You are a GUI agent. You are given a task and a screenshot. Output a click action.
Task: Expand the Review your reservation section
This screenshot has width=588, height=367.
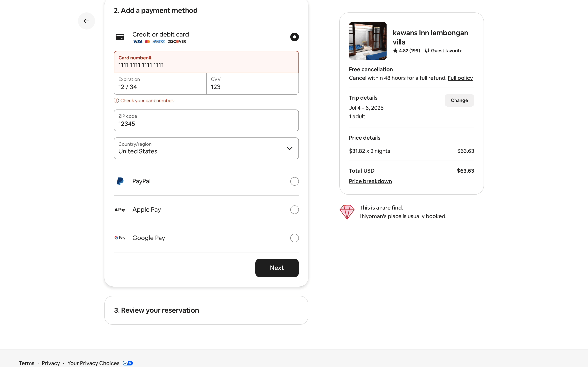point(206,310)
